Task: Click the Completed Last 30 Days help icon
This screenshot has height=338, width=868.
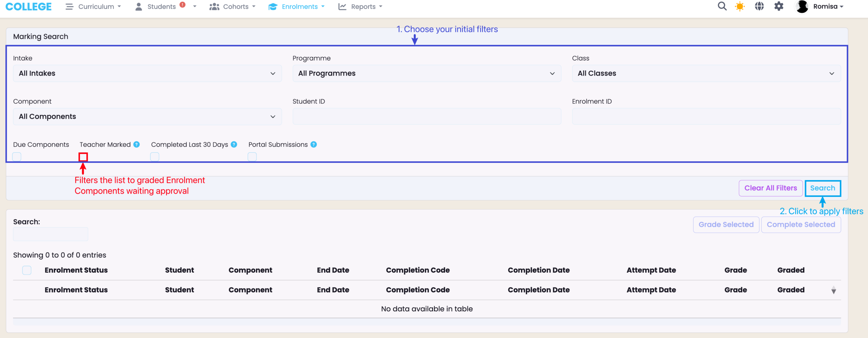Action: pyautogui.click(x=234, y=144)
